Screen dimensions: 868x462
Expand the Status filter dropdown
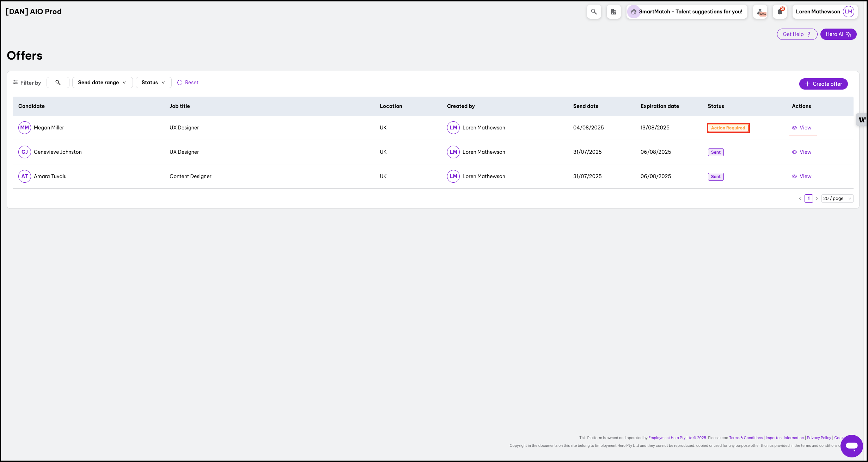(153, 83)
